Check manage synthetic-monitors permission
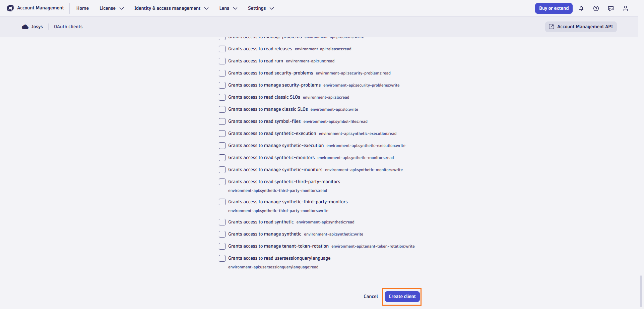This screenshot has height=309, width=644. coord(222,170)
